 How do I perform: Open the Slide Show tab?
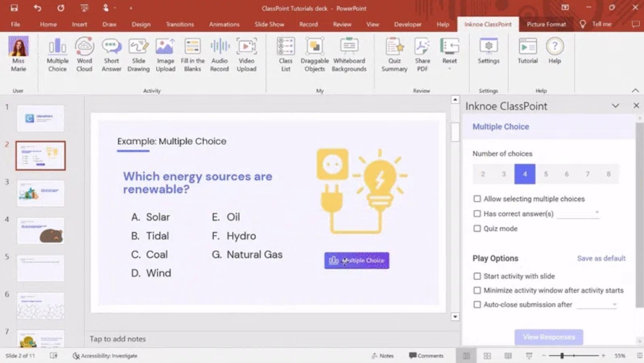(269, 24)
